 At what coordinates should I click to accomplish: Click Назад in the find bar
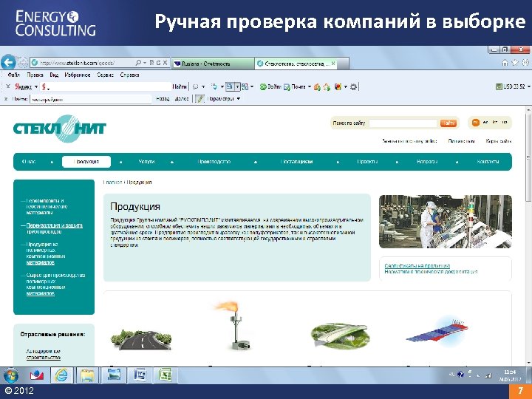click(163, 99)
